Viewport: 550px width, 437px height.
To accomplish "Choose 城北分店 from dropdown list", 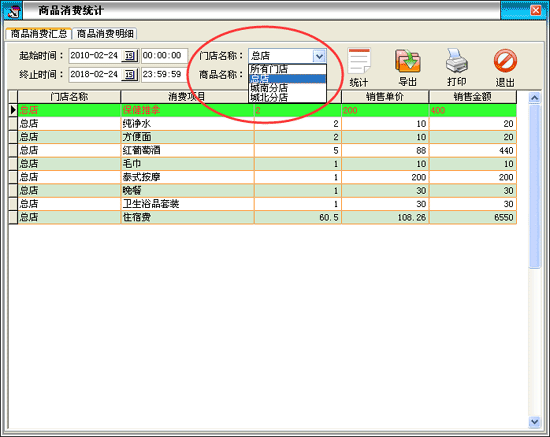I will (x=287, y=97).
